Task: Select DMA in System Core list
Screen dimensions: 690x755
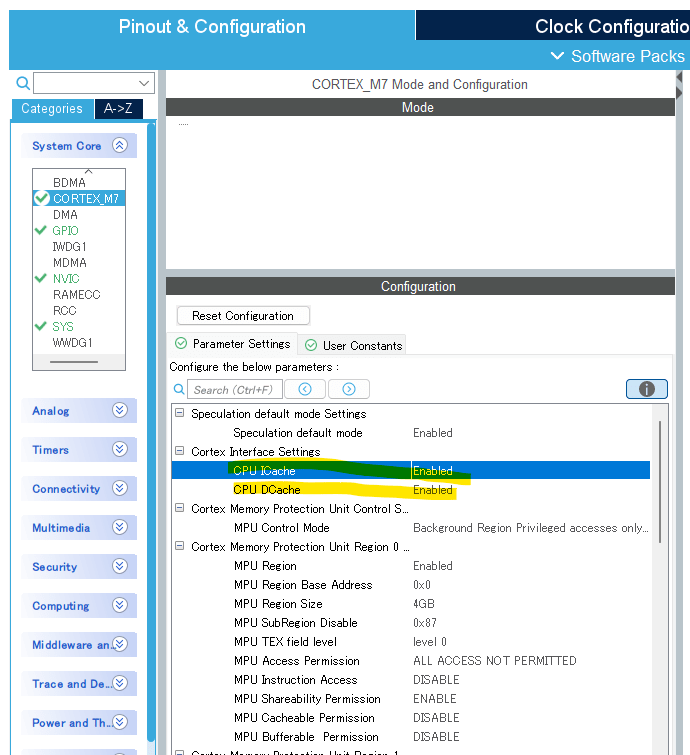Action: tap(65, 215)
